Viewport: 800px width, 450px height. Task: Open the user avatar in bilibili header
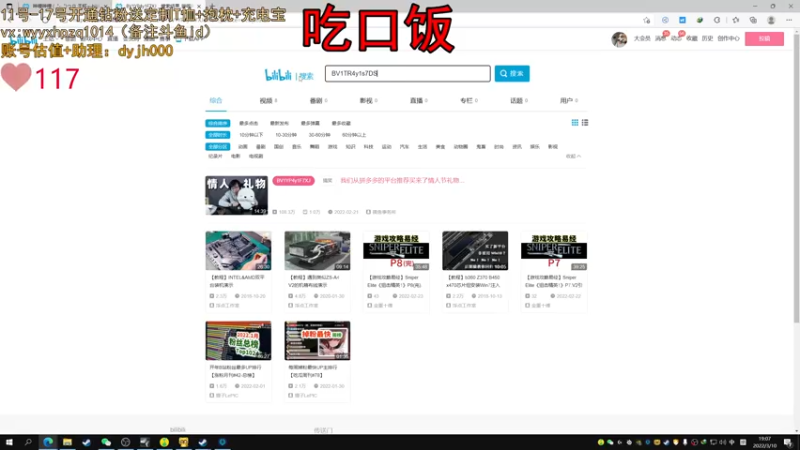pos(619,39)
